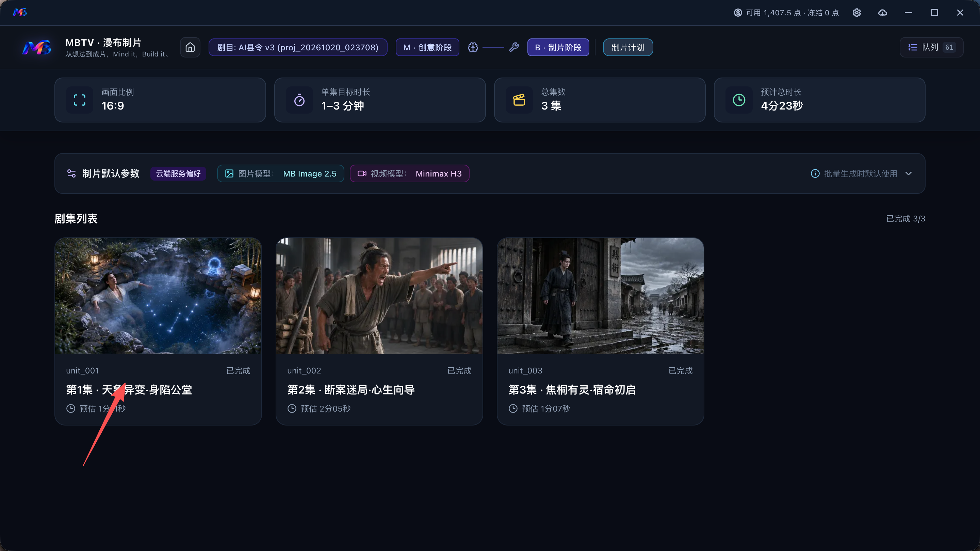Screen dimensions: 980x551
Task: Click the image icon in 图片模型 chip
Action: (229, 173)
